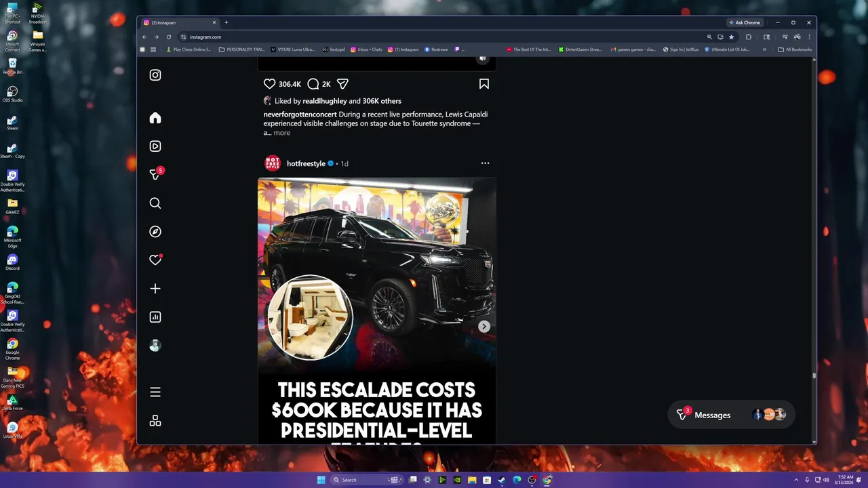The image size is (868, 488).
Task: Toggle video sound mute icon
Action: [x=483, y=59]
